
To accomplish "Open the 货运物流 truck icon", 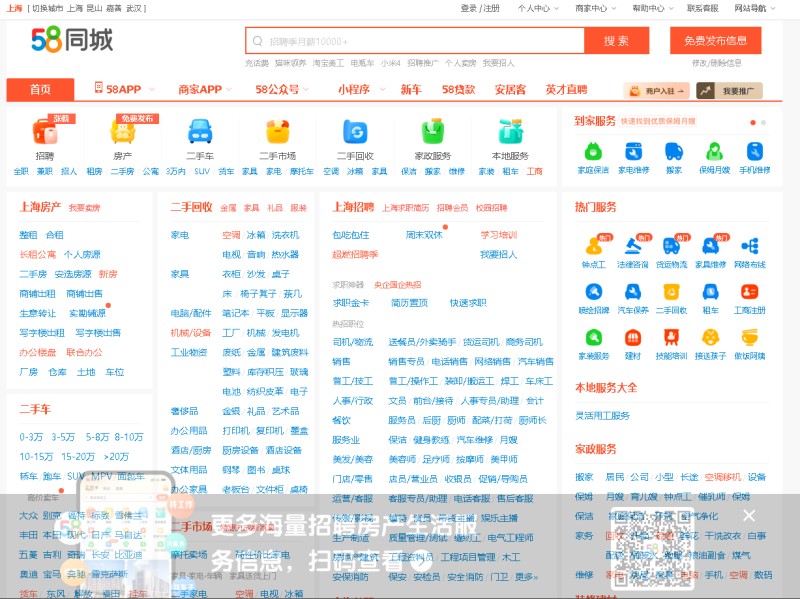I will click(671, 246).
